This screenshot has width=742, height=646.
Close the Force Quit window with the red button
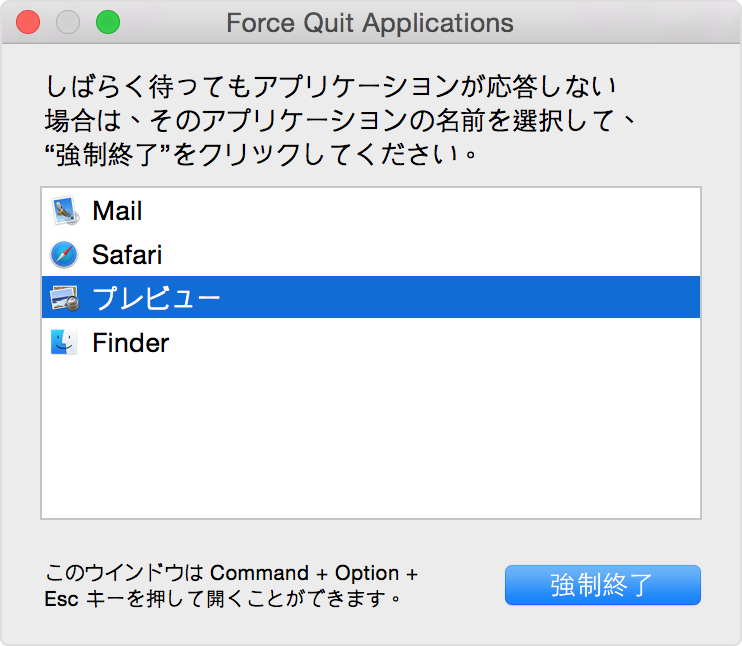pyautogui.click(x=28, y=22)
